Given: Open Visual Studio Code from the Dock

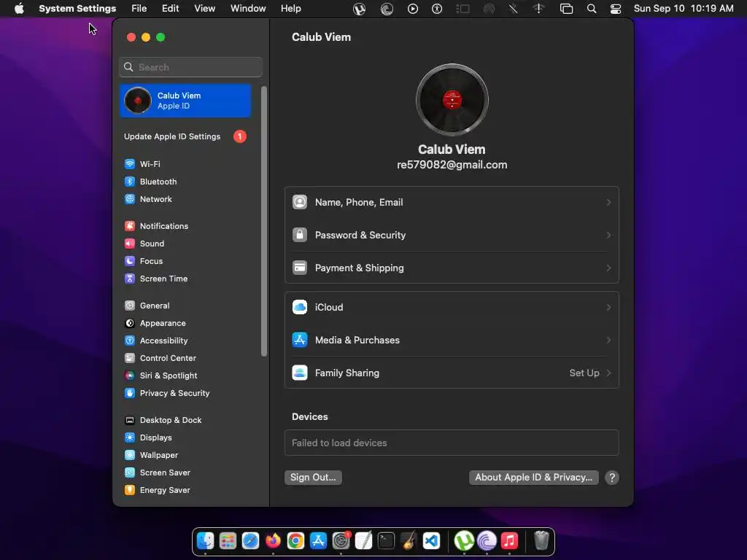Looking at the screenshot, I should pos(431,541).
